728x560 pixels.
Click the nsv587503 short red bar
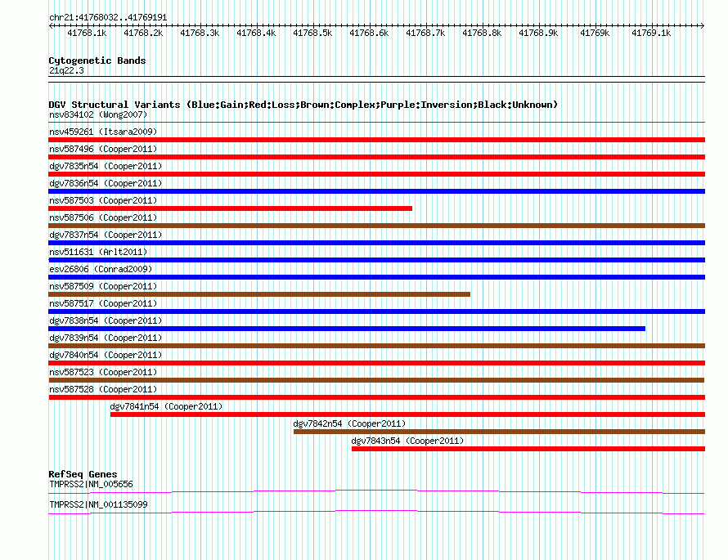[231, 208]
